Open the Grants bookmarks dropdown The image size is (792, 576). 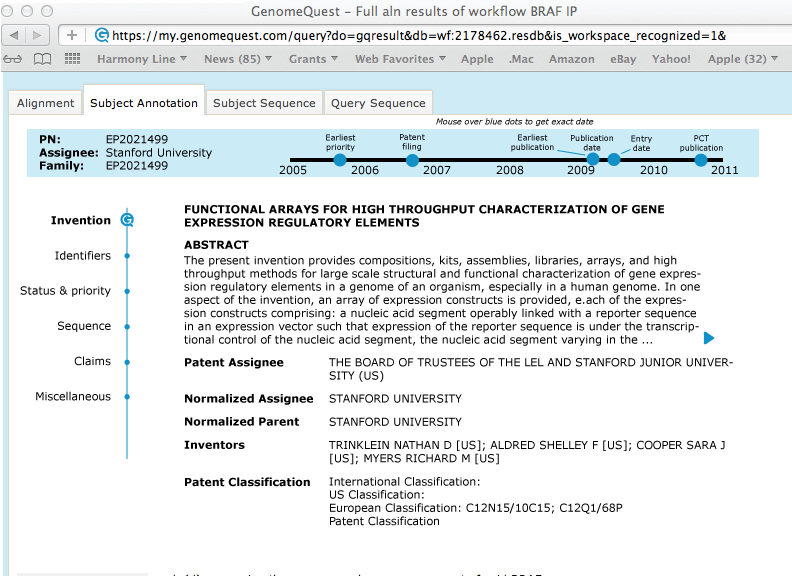pyautogui.click(x=313, y=59)
